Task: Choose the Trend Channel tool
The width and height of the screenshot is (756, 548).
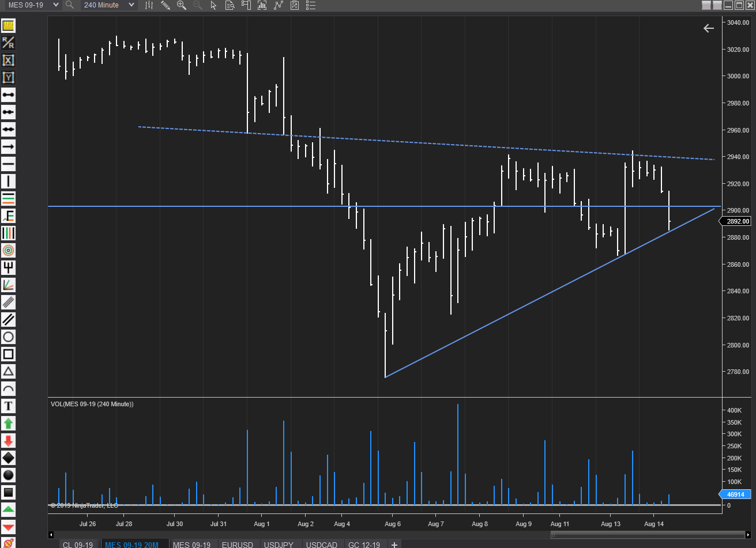Action: tap(8, 319)
